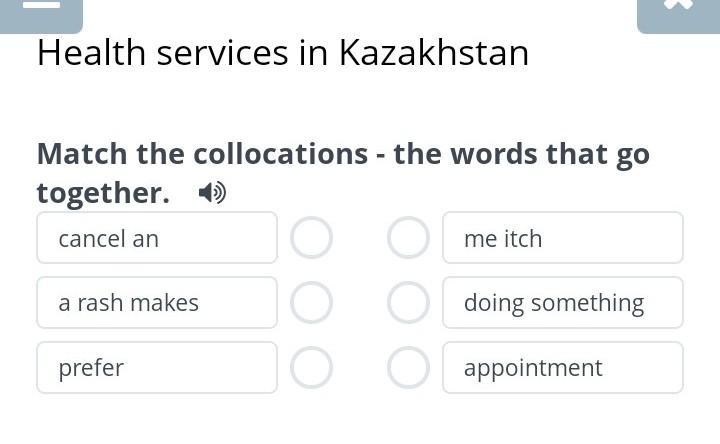Viewport: 720px width, 444px height.
Task: Click the word 'together.' in the instruction
Action: [x=103, y=193]
